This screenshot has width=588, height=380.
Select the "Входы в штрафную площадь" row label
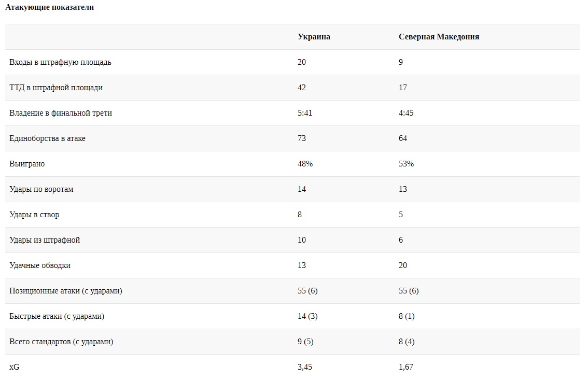click(x=60, y=62)
